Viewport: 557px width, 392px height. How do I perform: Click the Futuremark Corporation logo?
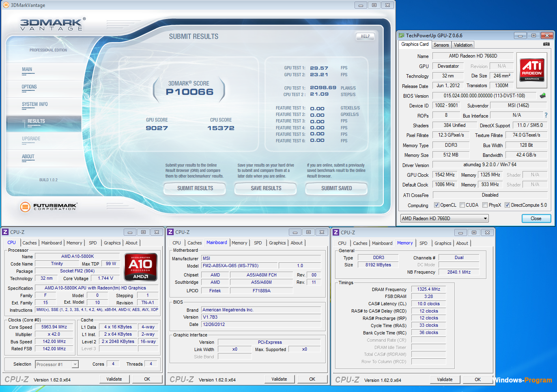[49, 207]
